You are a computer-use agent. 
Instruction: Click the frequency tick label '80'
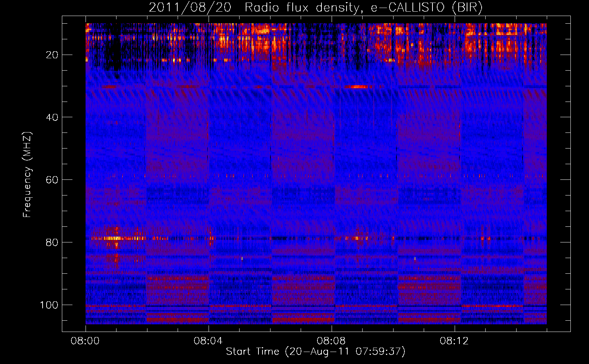(52, 242)
